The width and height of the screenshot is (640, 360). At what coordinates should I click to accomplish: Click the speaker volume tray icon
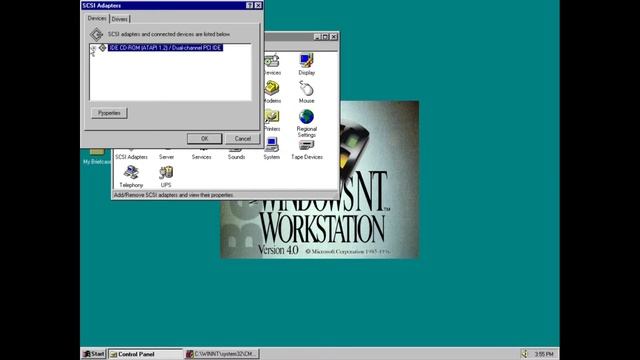[x=524, y=354]
